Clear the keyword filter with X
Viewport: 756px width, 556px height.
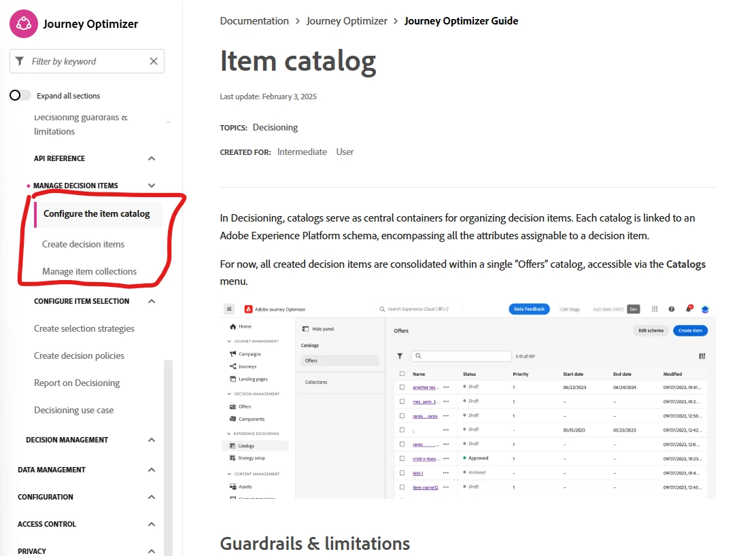154,61
